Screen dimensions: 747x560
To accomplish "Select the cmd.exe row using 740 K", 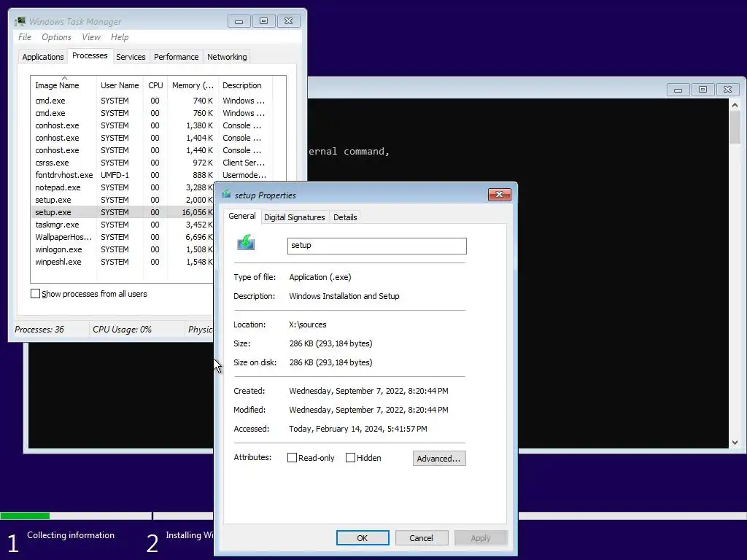I will pos(151,101).
